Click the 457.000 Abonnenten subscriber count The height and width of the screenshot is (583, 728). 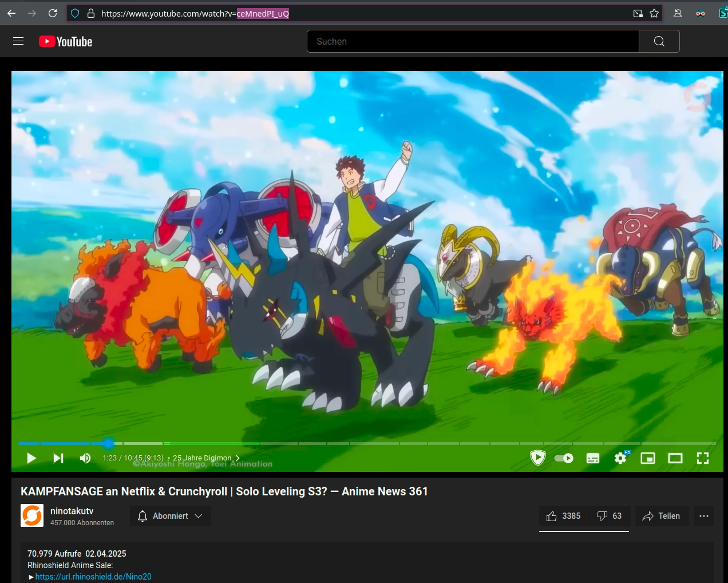82,523
